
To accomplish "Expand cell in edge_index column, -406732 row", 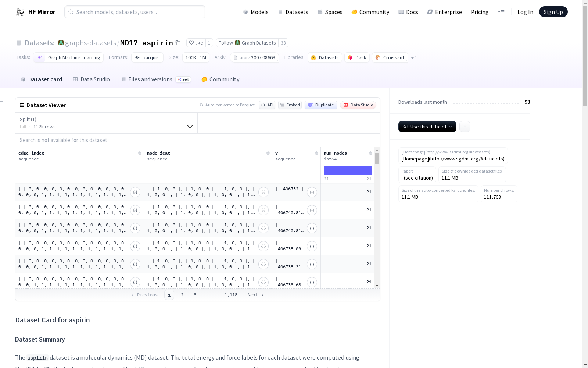I will [x=135, y=192].
